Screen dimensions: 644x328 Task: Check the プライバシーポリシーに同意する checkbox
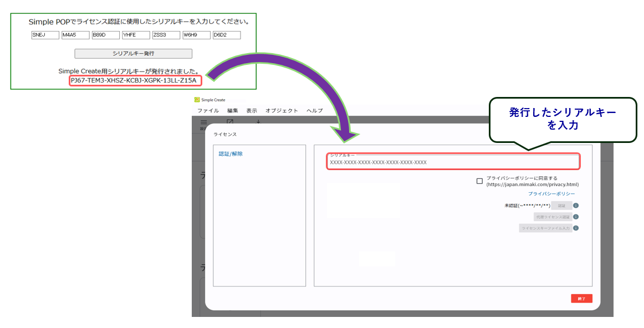pos(479,181)
